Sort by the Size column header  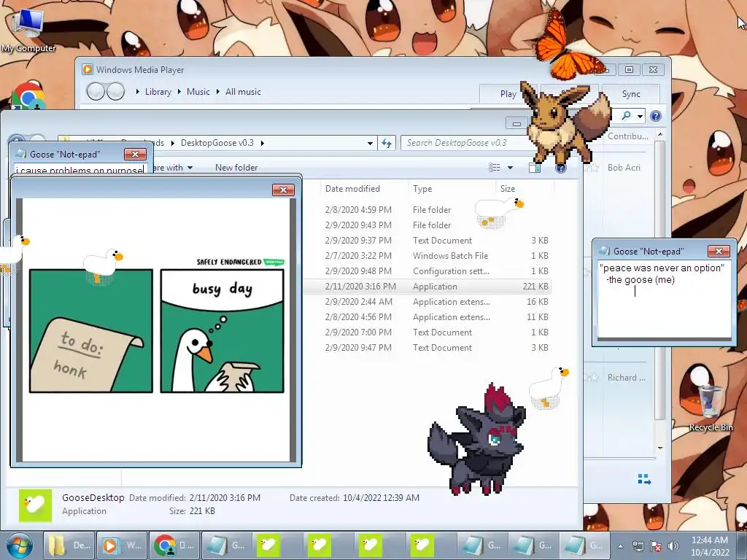pos(524,189)
